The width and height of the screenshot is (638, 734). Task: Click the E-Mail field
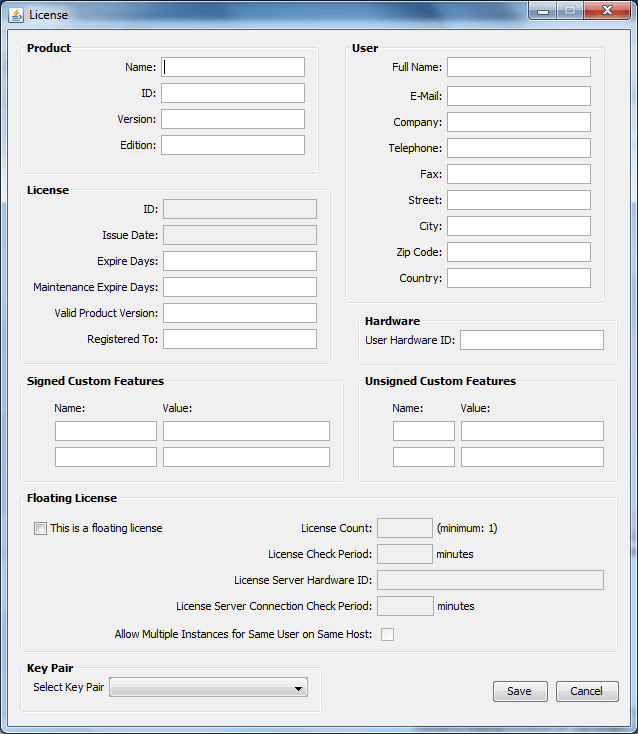click(x=519, y=96)
